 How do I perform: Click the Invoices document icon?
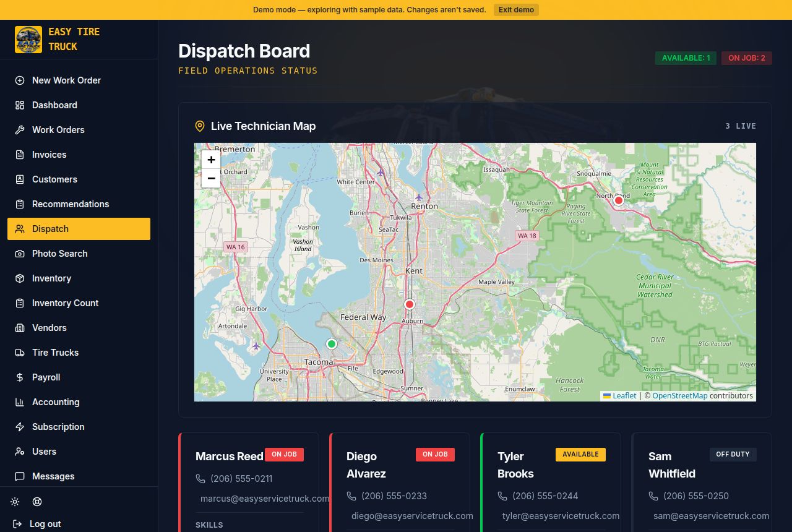tap(20, 155)
